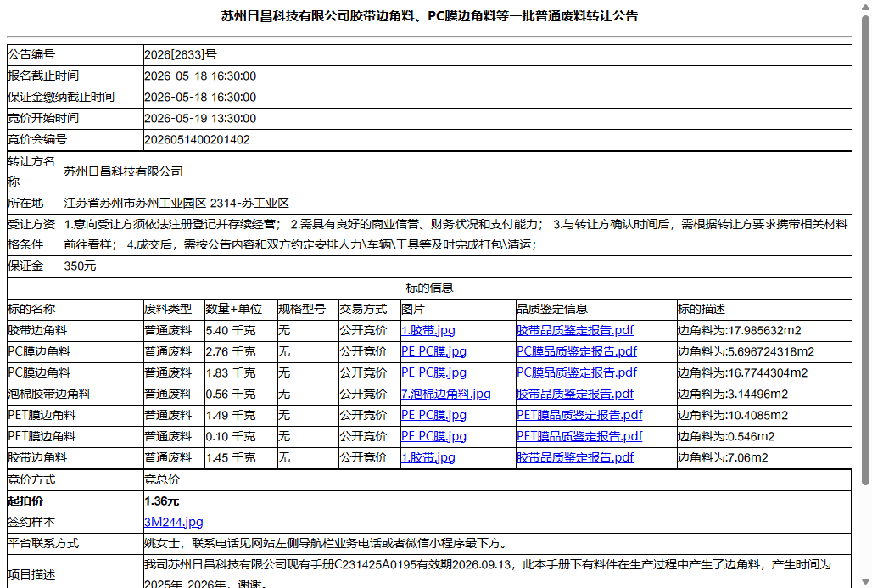Viewport: 872px width, 588px height.
Task: Click the description 边角料为:17.985632m2
Action: tap(740, 330)
